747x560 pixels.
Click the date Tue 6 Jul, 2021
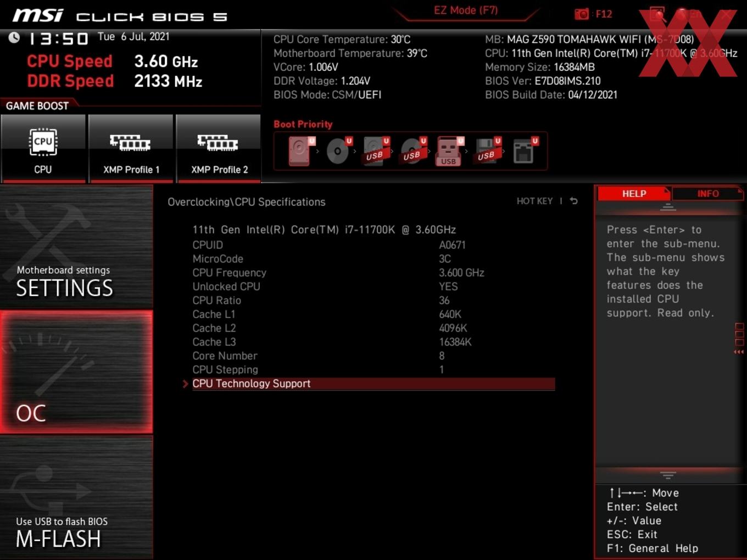click(x=133, y=37)
